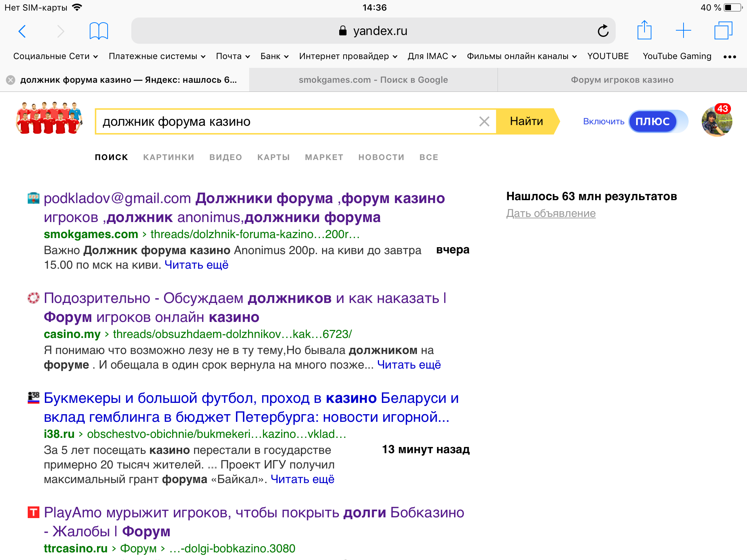Image resolution: width=747 pixels, height=560 pixels.
Task: Tap the 14:36 clock
Action: [x=374, y=7]
